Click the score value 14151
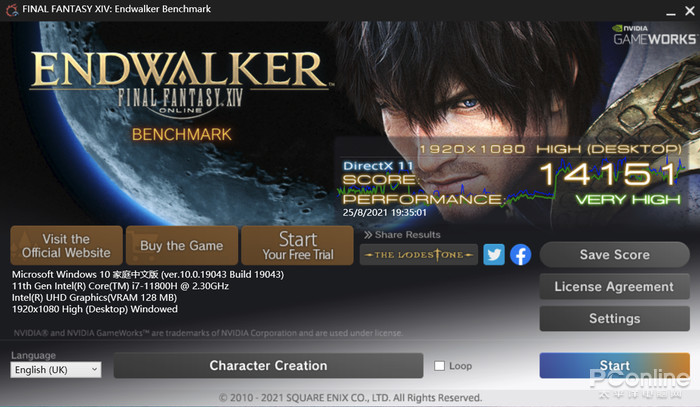The height and width of the screenshot is (407, 700). coord(610,174)
